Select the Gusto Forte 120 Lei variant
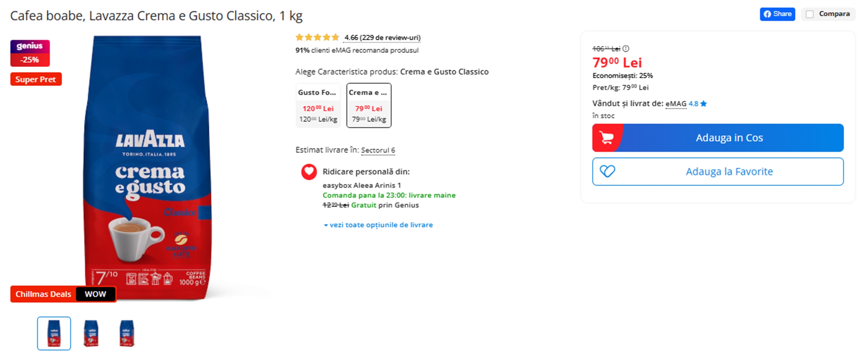Viewport: 868px width, 359px height. pyautogui.click(x=318, y=105)
